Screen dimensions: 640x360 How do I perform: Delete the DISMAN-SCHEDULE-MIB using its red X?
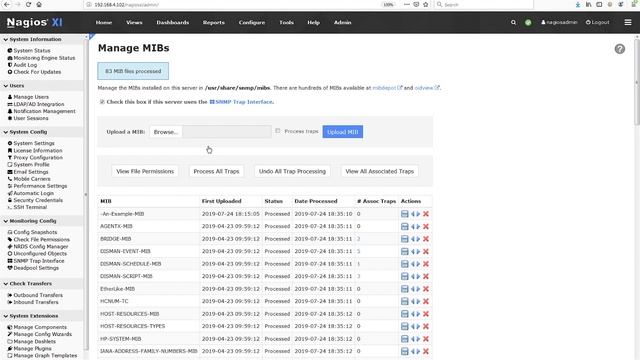pyautogui.click(x=426, y=264)
